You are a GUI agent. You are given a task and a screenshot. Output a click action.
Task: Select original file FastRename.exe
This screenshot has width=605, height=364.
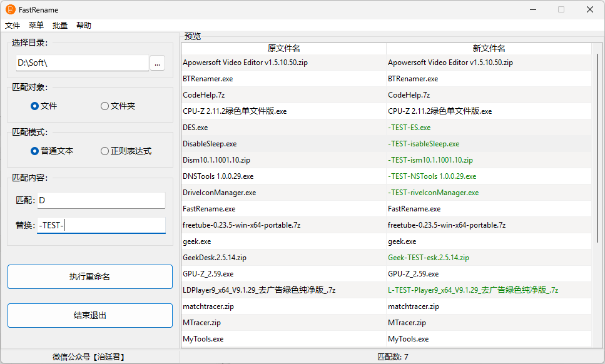pyautogui.click(x=209, y=209)
